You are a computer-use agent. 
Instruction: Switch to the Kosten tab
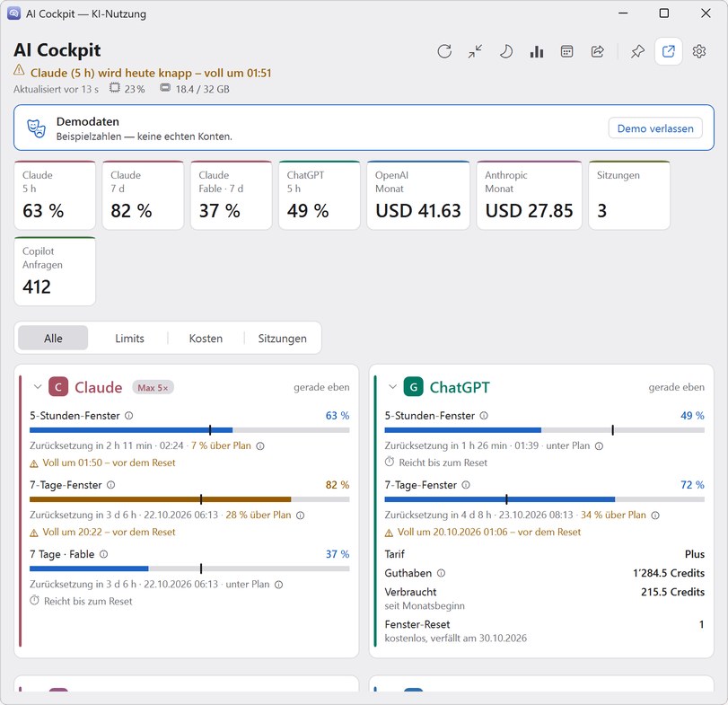tap(206, 338)
